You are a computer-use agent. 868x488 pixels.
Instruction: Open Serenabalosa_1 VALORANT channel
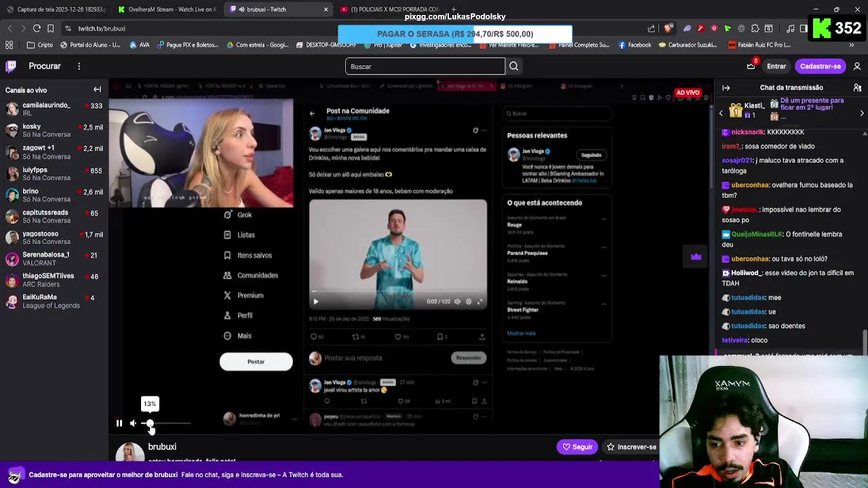click(54, 258)
